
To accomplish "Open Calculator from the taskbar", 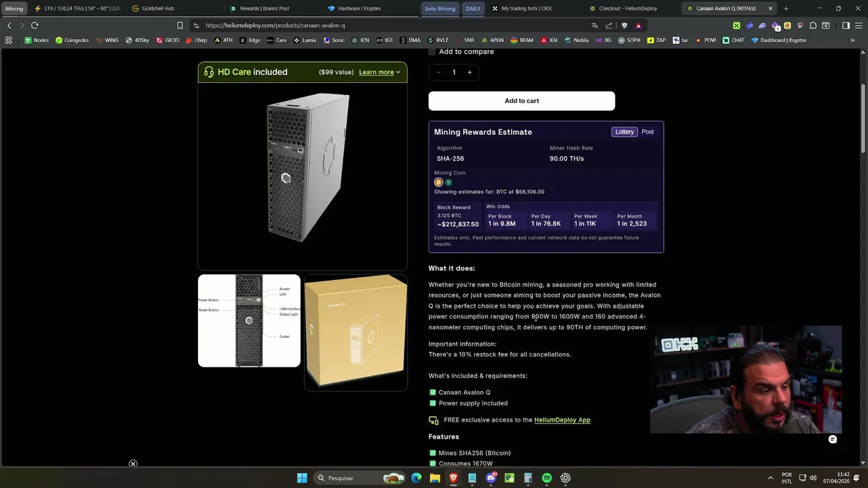I will (x=528, y=478).
